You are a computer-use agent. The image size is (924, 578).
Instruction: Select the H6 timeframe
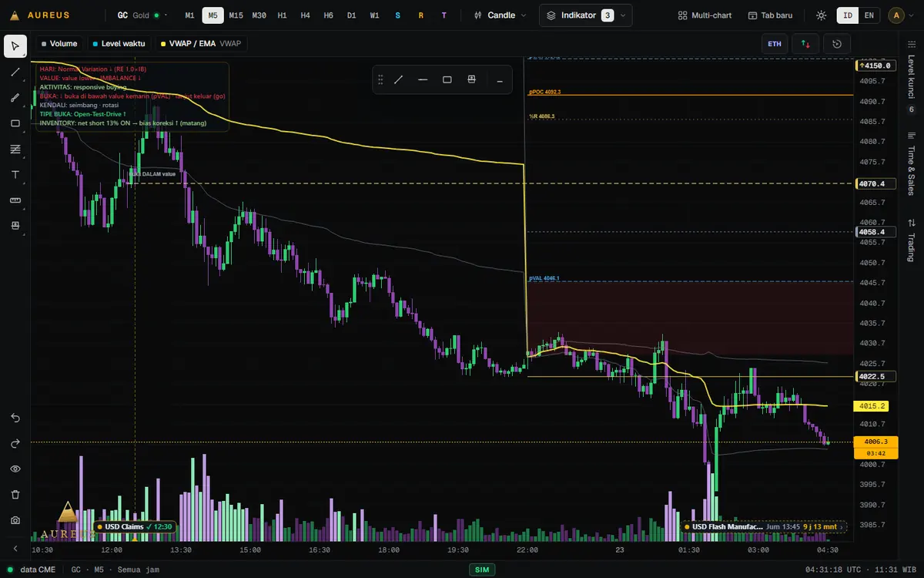coord(329,15)
